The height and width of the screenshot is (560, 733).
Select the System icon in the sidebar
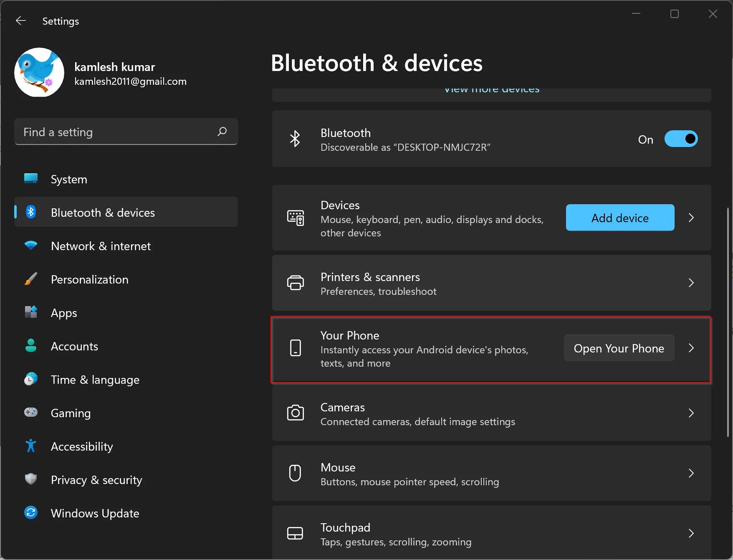tap(30, 179)
